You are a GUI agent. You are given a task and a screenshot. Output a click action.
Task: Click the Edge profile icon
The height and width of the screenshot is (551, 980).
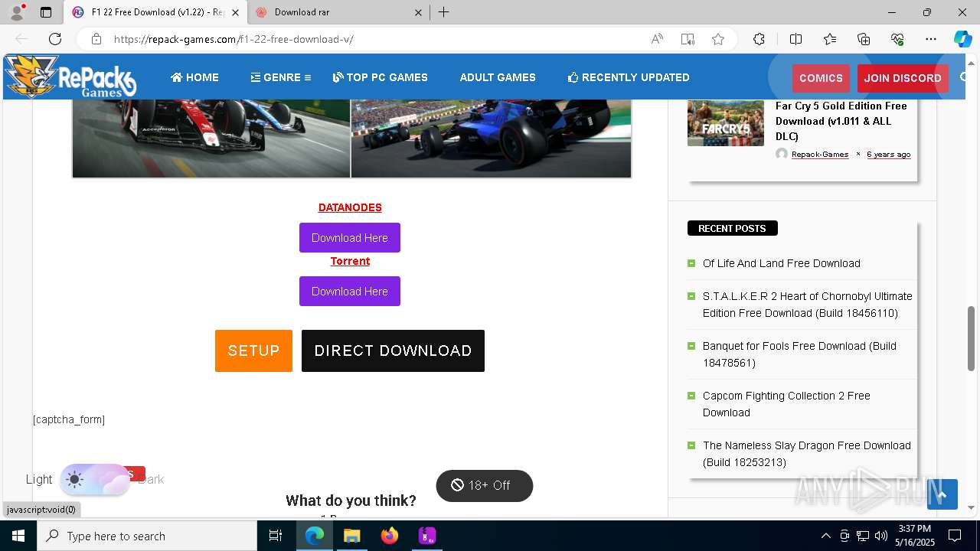click(17, 12)
